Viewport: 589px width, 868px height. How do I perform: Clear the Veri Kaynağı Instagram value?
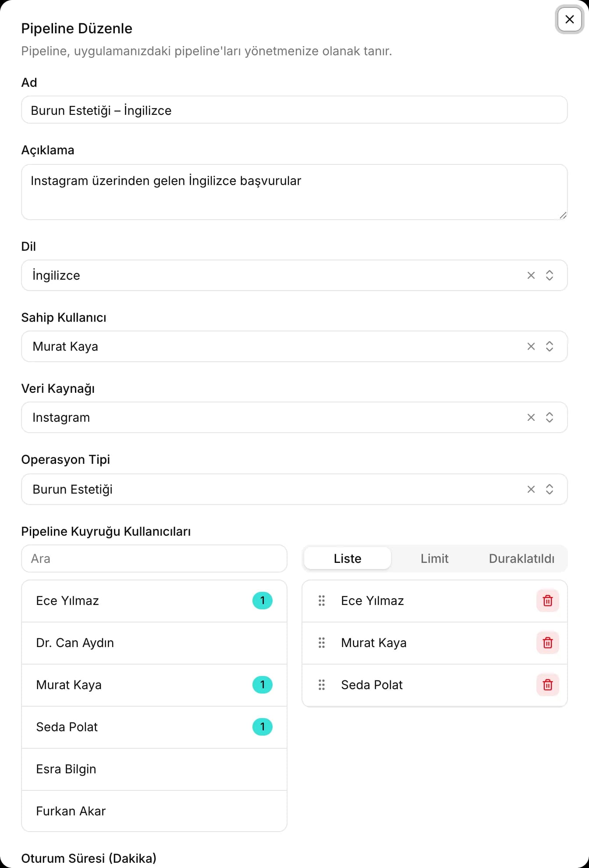point(531,417)
